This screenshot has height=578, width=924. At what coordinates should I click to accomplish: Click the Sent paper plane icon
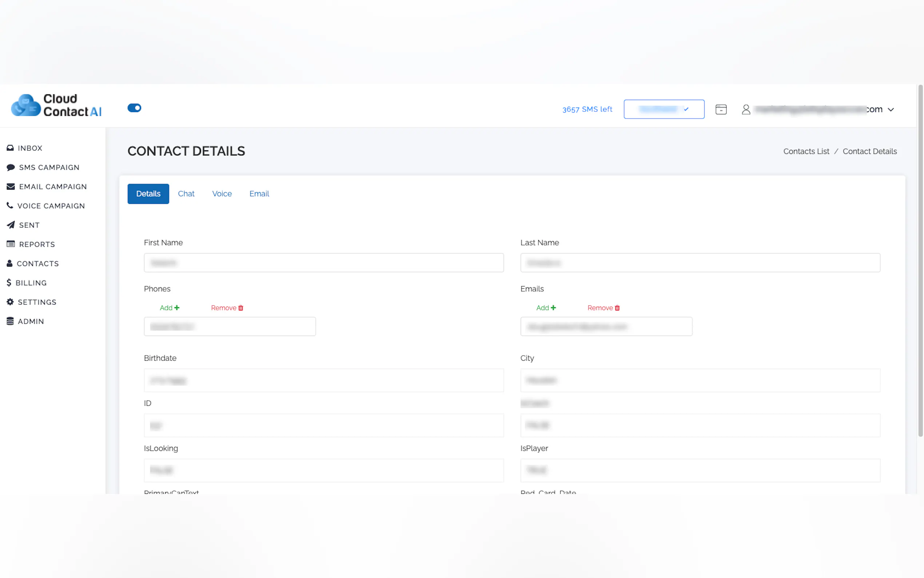[11, 225]
